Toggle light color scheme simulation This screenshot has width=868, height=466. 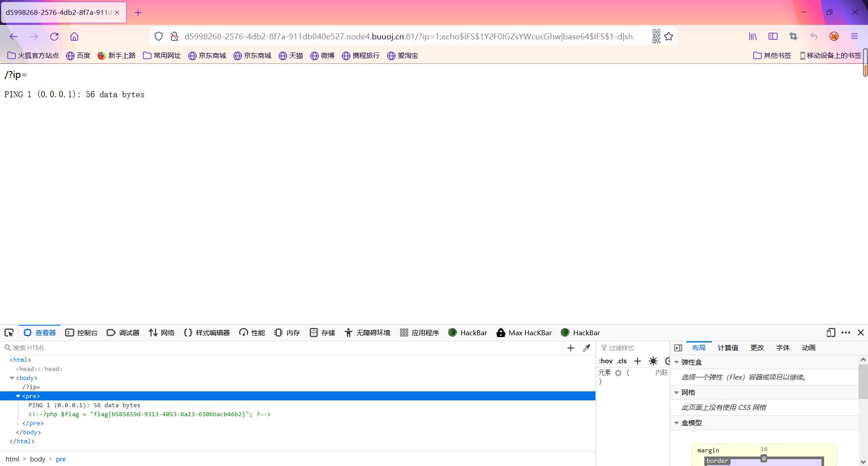click(653, 361)
